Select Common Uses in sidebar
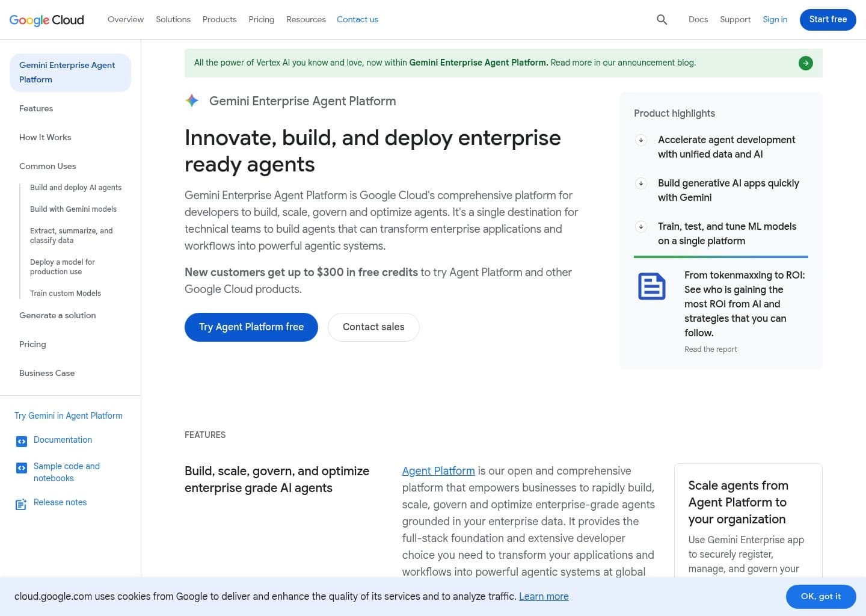 pos(48,167)
